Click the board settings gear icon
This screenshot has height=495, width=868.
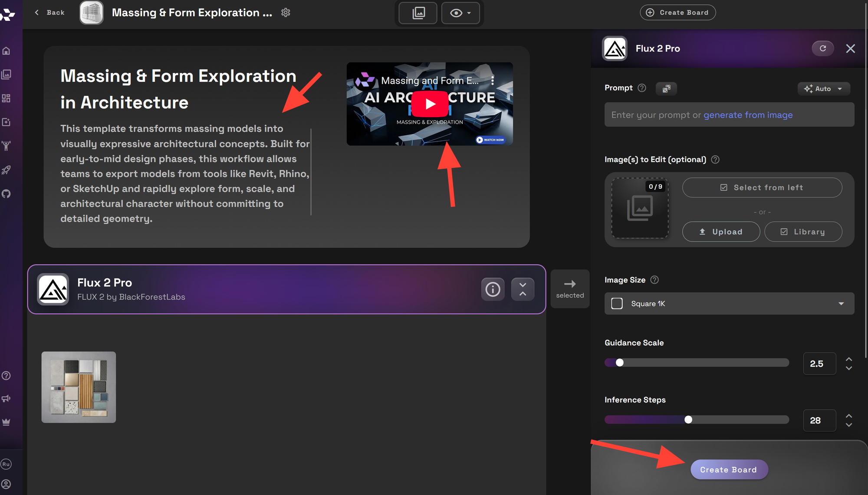pos(286,13)
